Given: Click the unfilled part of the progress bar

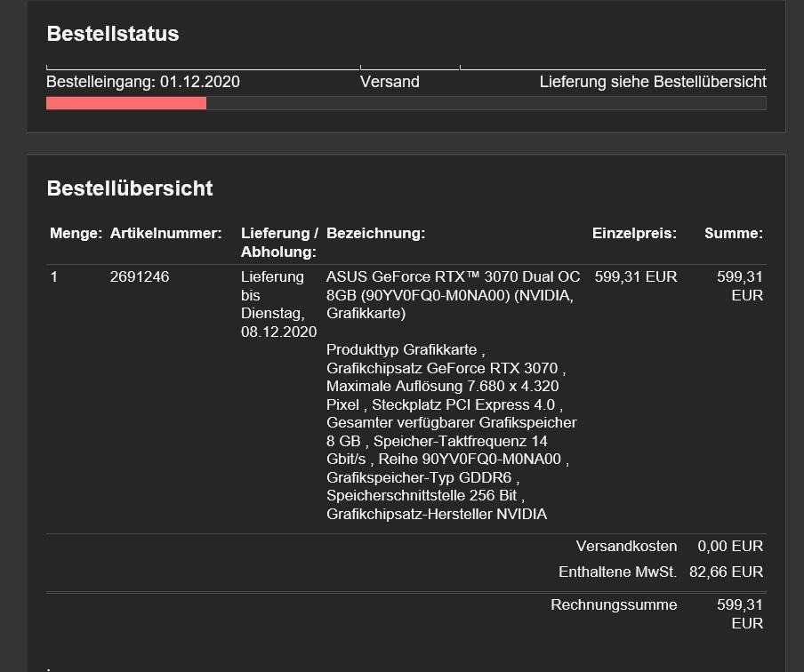Looking at the screenshot, I should 485,103.
